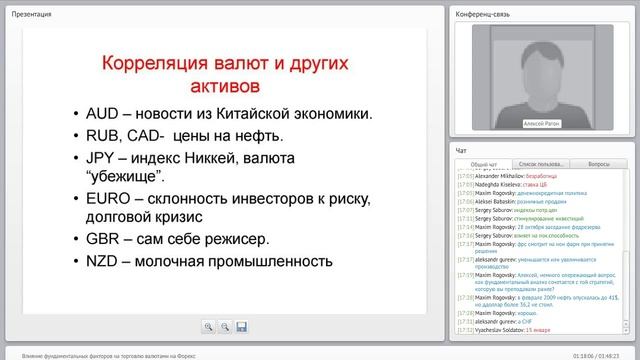Zoom in on the presentation slide
The width and height of the screenshot is (640, 360).
pyautogui.click(x=209, y=327)
